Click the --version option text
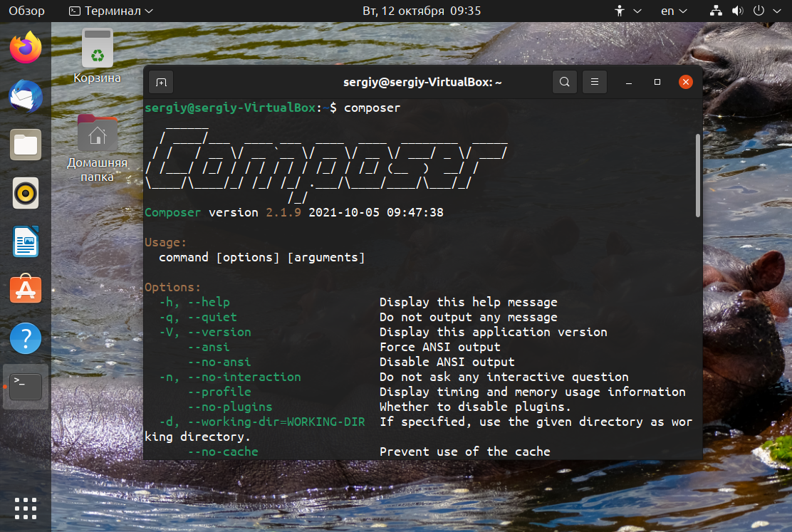Image resolution: width=792 pixels, height=532 pixels. (219, 332)
